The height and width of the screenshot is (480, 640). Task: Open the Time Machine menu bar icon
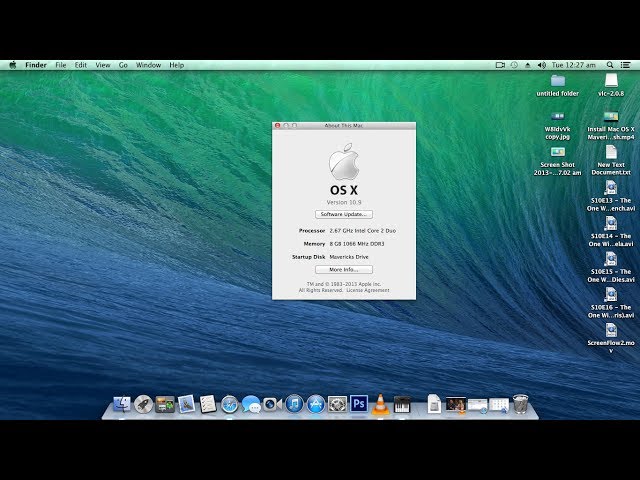pyautogui.click(x=514, y=65)
